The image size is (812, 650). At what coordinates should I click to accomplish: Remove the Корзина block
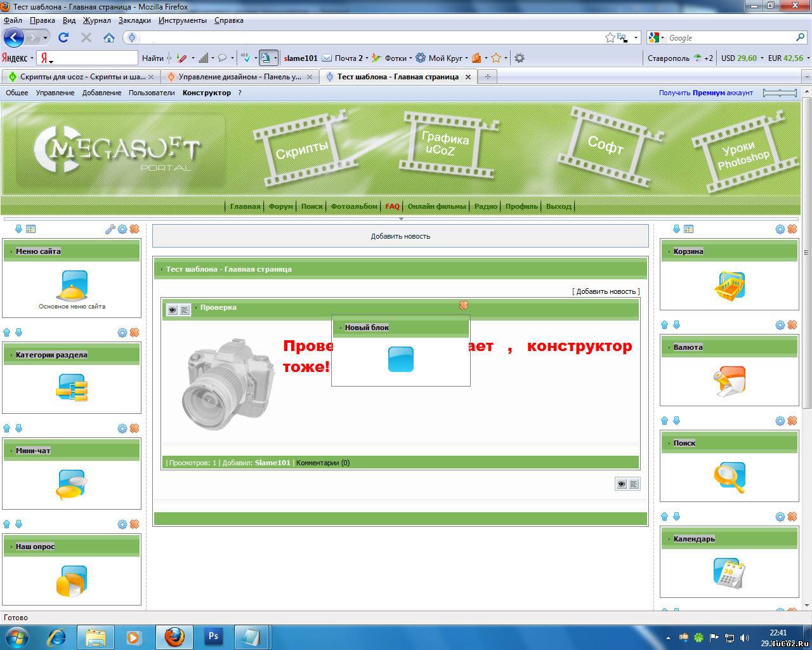point(792,229)
